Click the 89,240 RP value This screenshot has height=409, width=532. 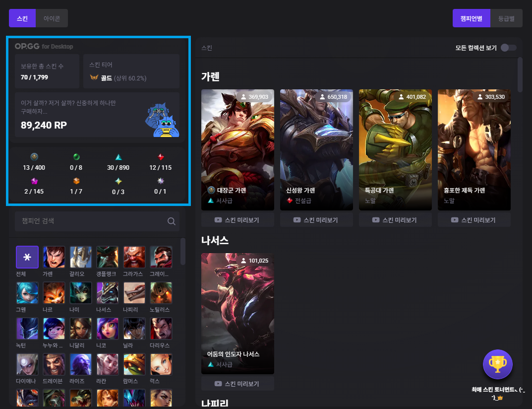44,126
